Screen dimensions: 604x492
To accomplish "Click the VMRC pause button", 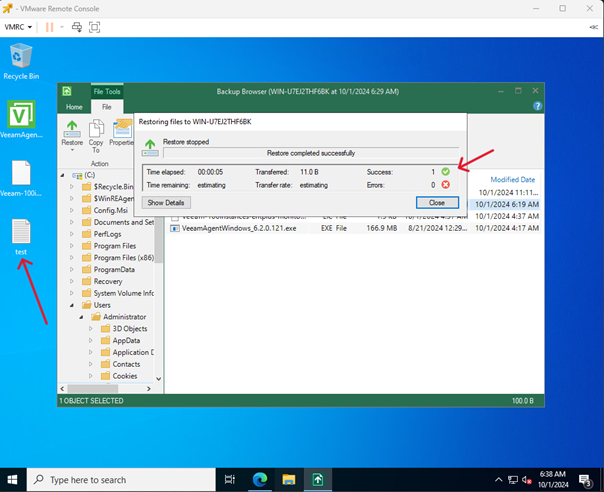I will pos(50,26).
